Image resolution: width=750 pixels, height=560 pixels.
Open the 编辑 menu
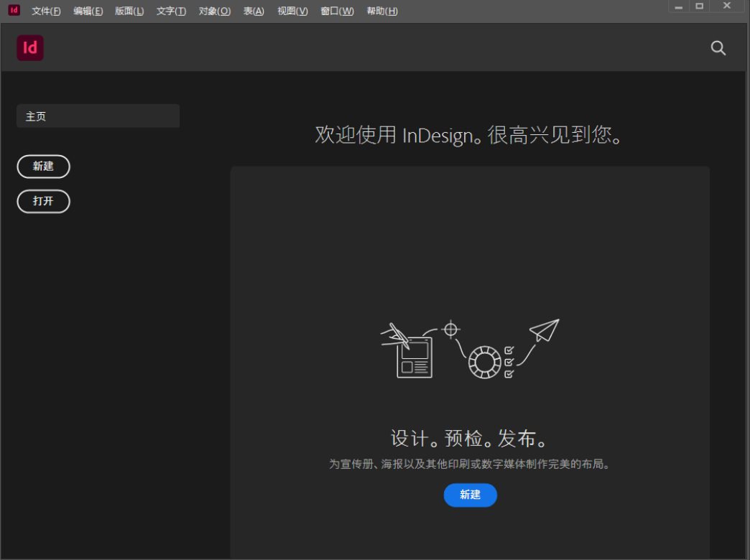point(88,11)
